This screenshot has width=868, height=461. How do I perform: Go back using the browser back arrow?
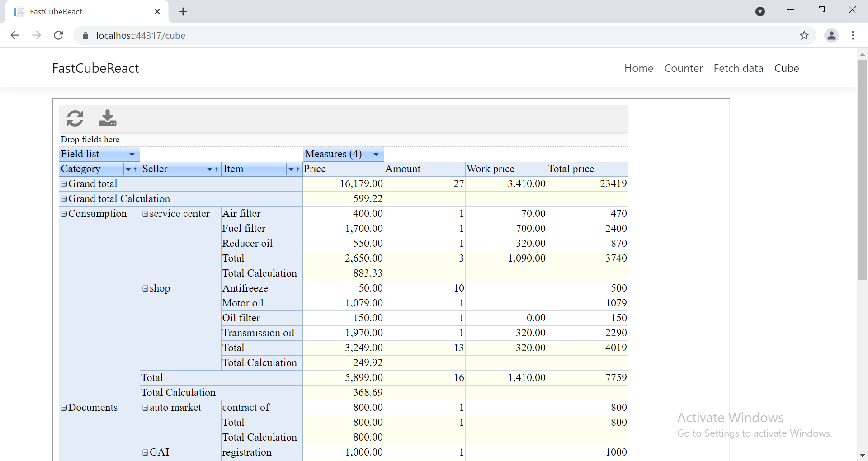(15, 35)
